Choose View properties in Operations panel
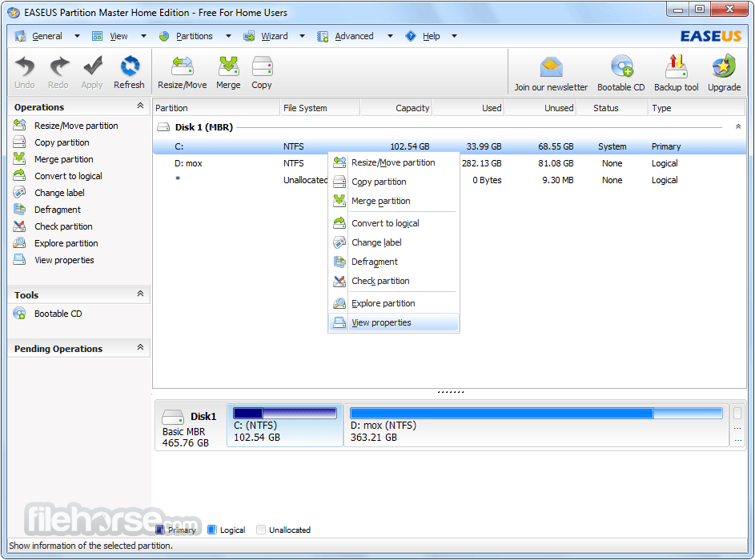The height and width of the screenshot is (560, 755). pyautogui.click(x=64, y=260)
